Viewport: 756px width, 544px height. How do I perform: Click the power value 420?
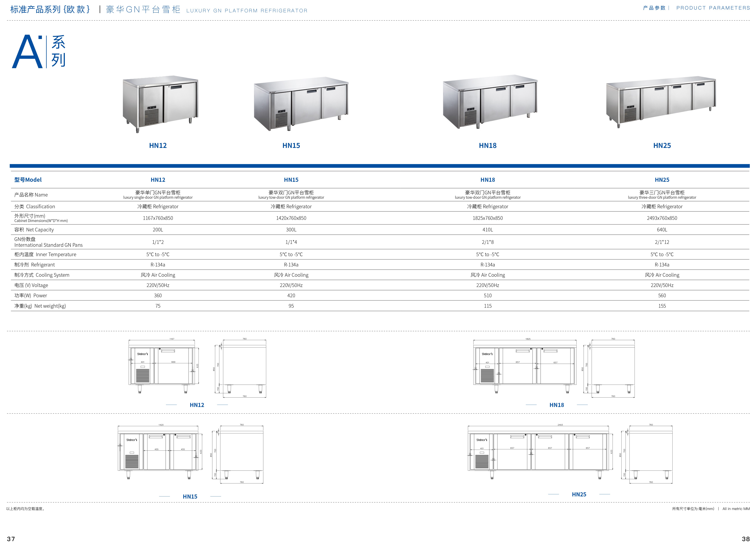click(x=291, y=296)
